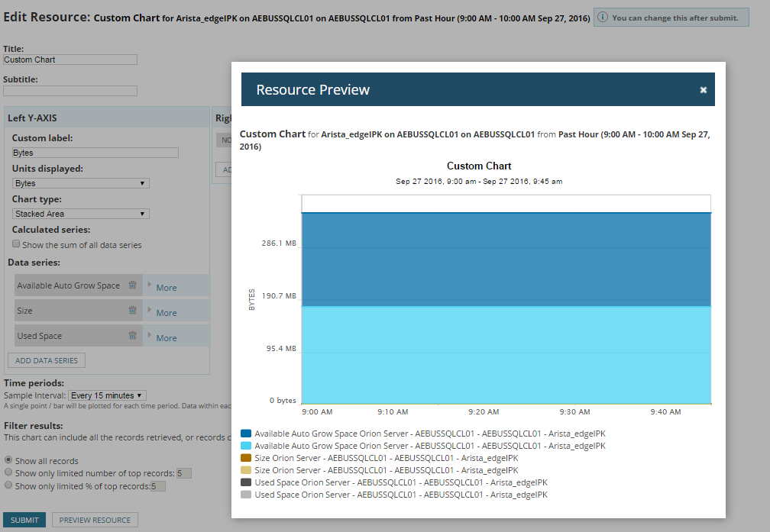This screenshot has width=770, height=532.
Task: Click the 9:20 AM axis label
Action: [484, 411]
